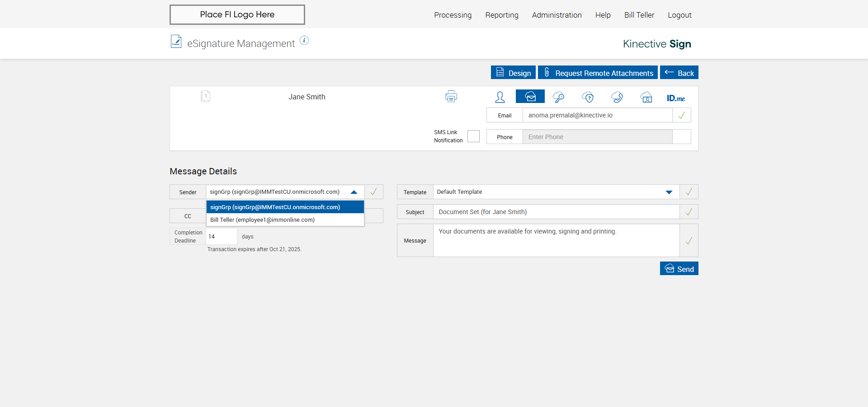Select the cloud shield question mark icon
868x407 pixels.
(588, 97)
